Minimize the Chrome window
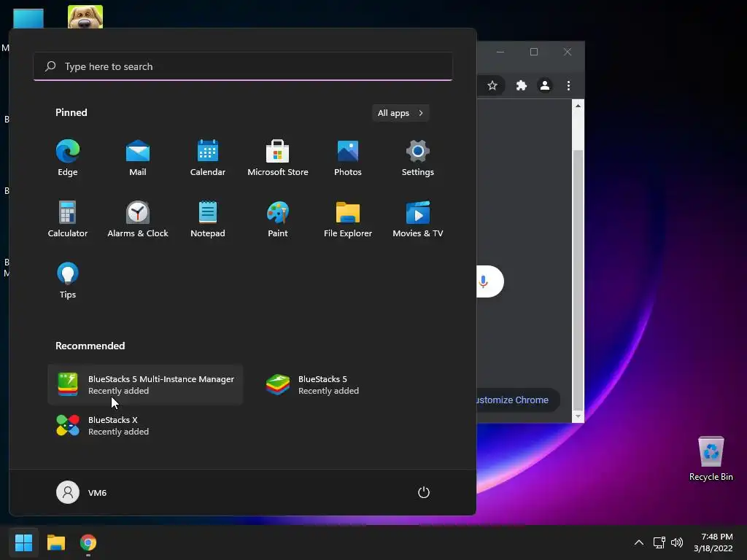 [x=500, y=52]
